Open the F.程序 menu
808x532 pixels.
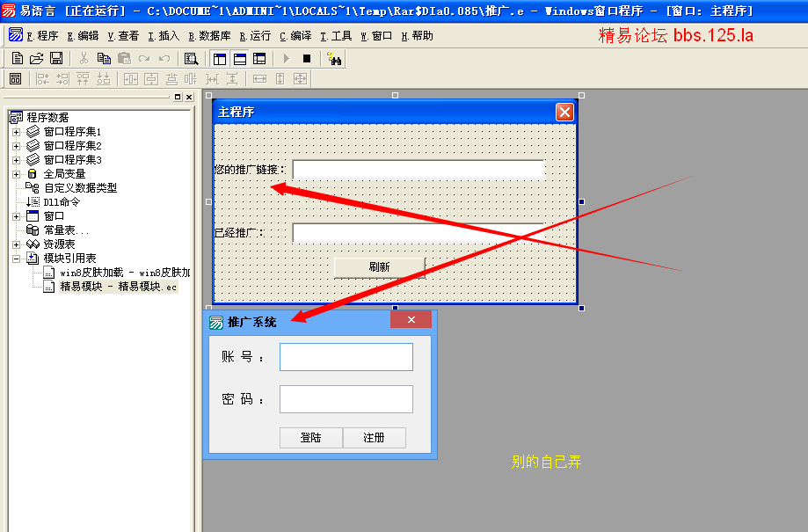42,36
